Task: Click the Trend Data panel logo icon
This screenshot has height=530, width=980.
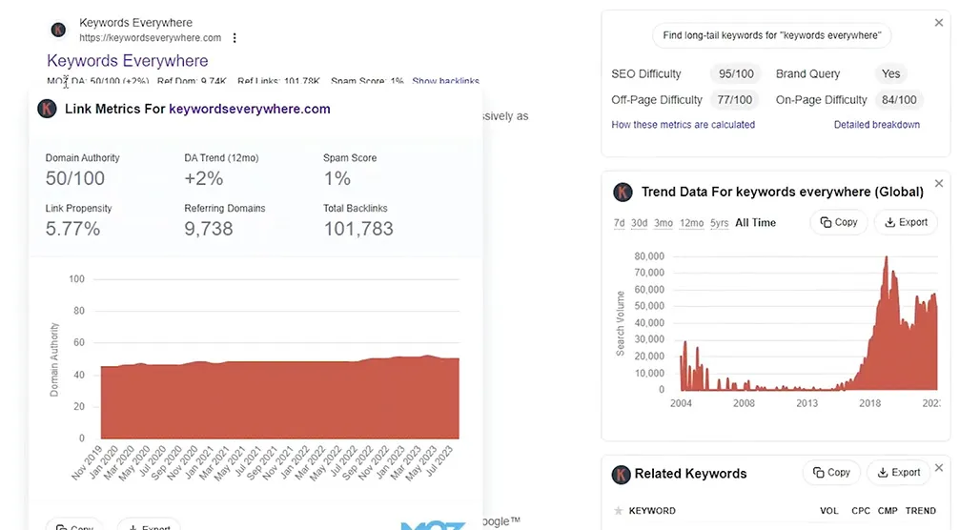Action: (623, 192)
